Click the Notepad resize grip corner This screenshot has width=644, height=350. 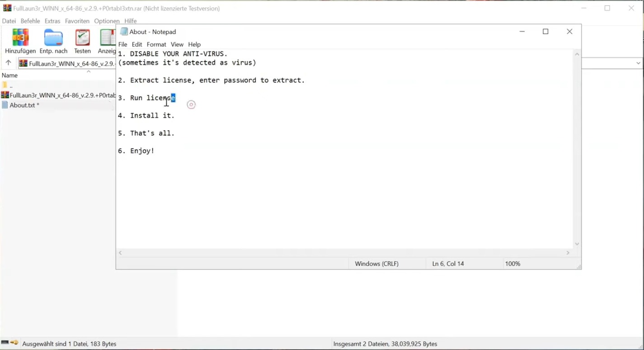pos(578,266)
